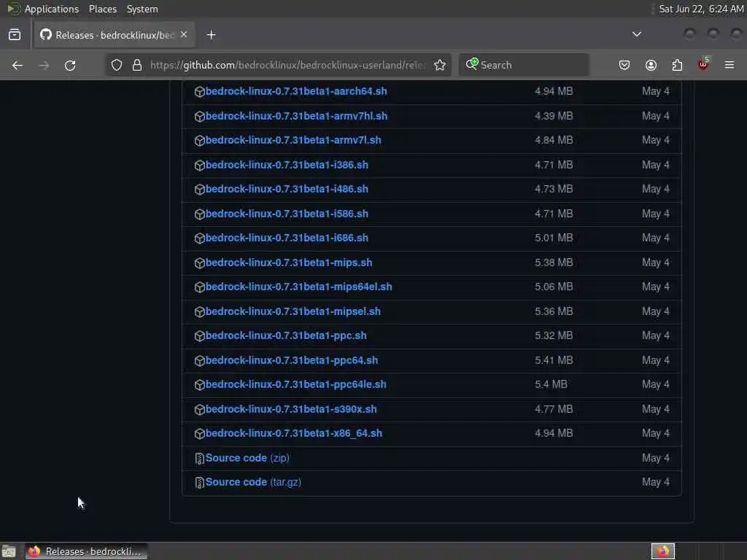Viewport: 747px width, 560px height.
Task: Download bedrock-linux-0.7.31beta1-mips.sh
Action: pyautogui.click(x=289, y=262)
